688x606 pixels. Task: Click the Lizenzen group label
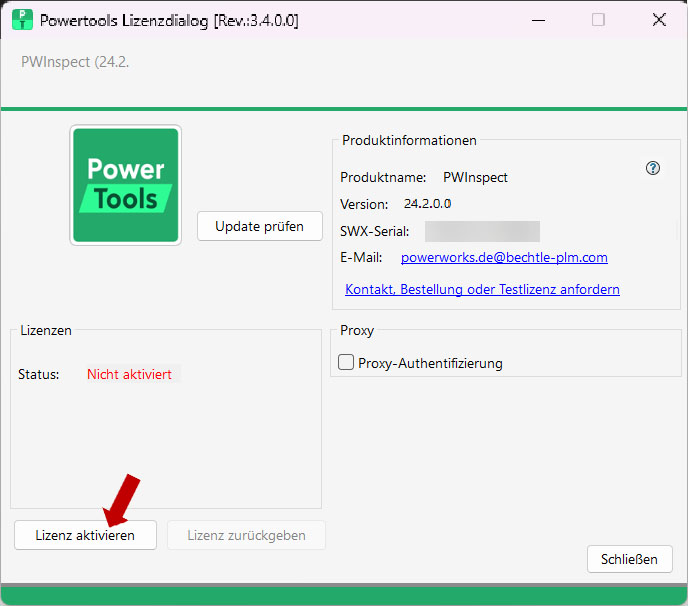point(46,330)
